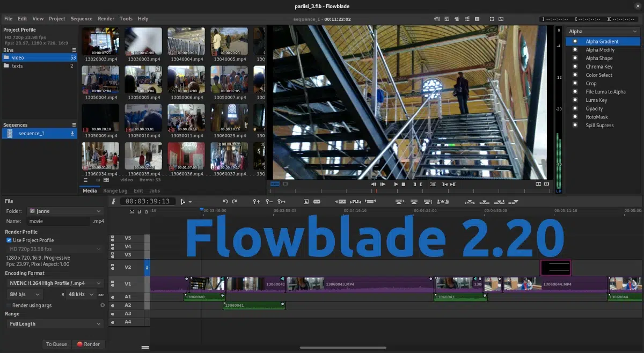Click the Undo arrow in the timeline toolbar
The image size is (644, 353).
[226, 201]
